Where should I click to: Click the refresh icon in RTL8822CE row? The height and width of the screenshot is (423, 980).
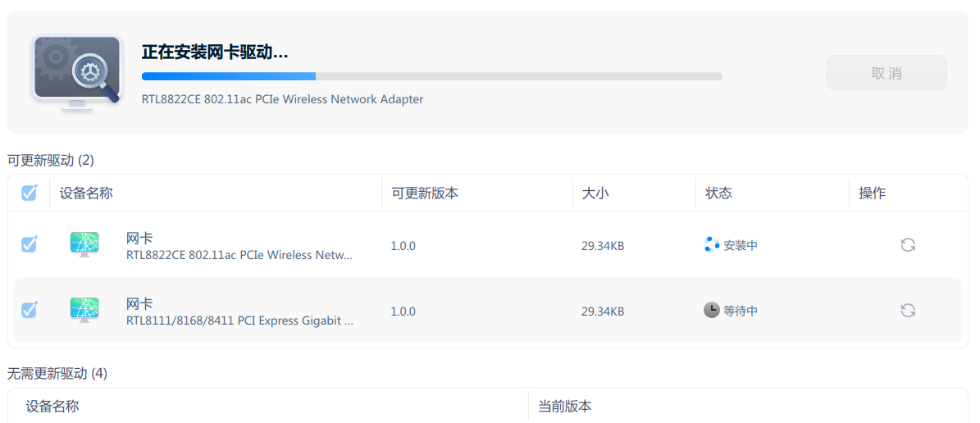tap(908, 245)
